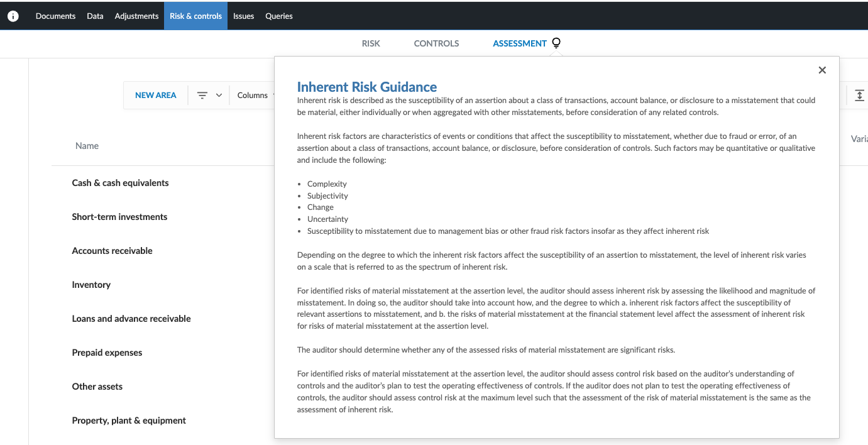Switch to the RISK tab

pyautogui.click(x=371, y=43)
